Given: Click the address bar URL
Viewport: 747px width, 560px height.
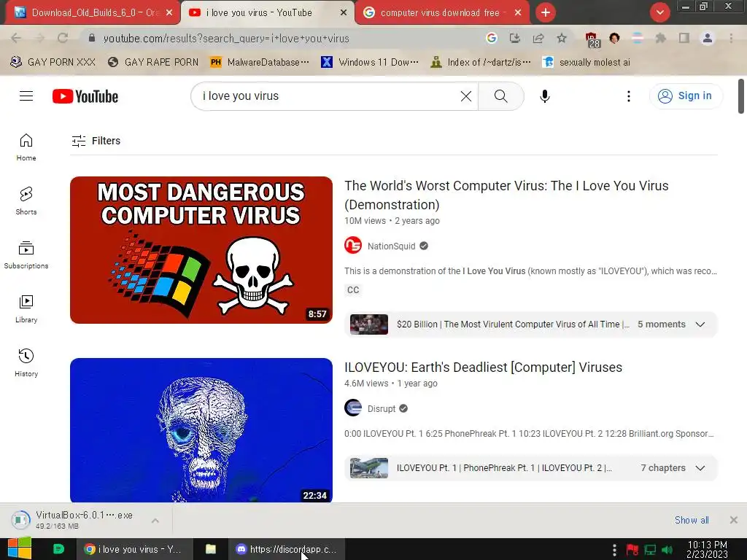Looking at the screenshot, I should 226,39.
